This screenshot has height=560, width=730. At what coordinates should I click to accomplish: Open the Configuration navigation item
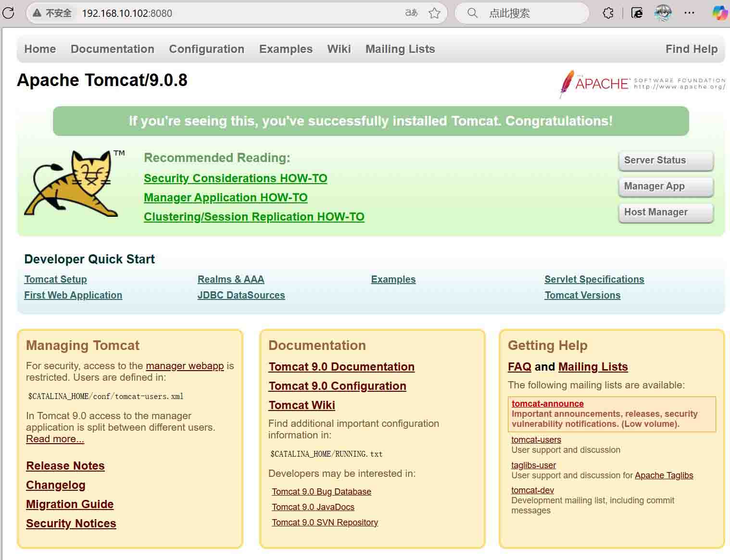tap(207, 49)
